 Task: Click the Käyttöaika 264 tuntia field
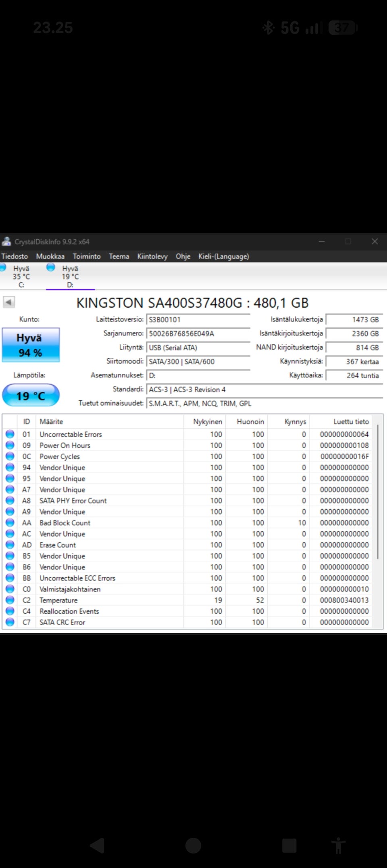(354, 375)
